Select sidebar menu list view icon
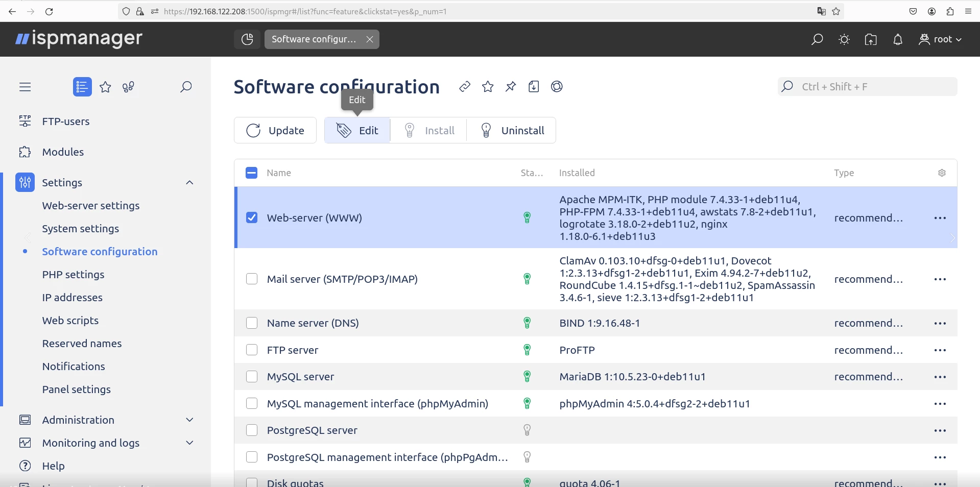The image size is (980, 487). (82, 87)
